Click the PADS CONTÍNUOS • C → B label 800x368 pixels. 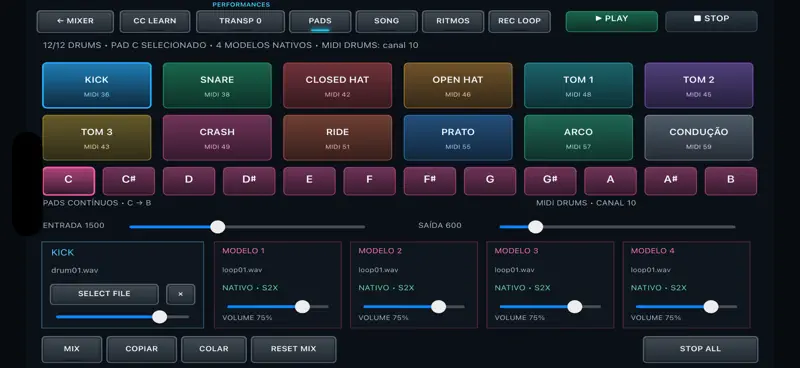97,203
